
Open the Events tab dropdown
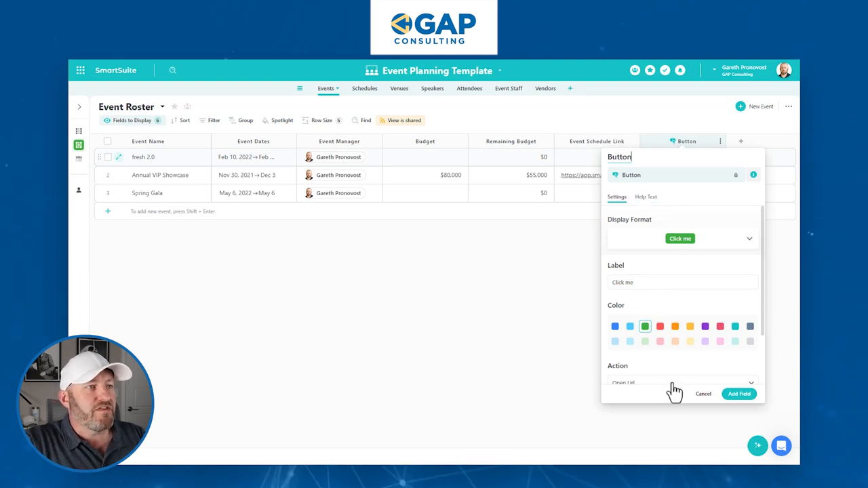[337, 89]
